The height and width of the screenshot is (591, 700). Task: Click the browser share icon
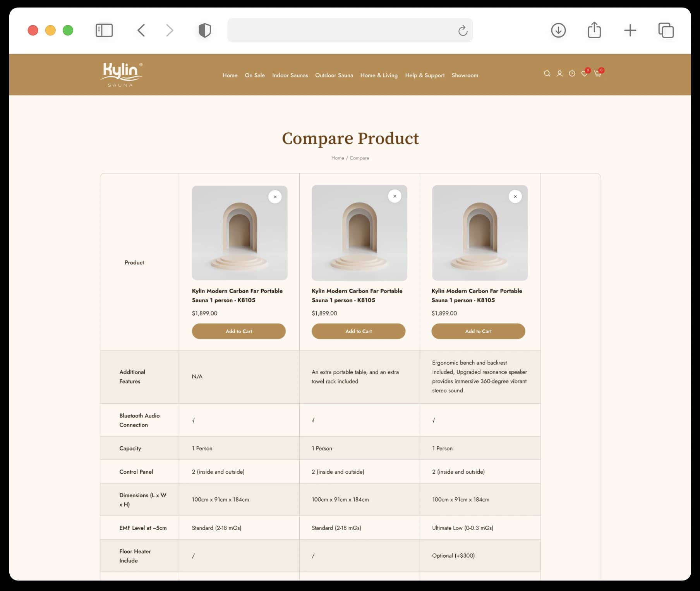point(594,30)
